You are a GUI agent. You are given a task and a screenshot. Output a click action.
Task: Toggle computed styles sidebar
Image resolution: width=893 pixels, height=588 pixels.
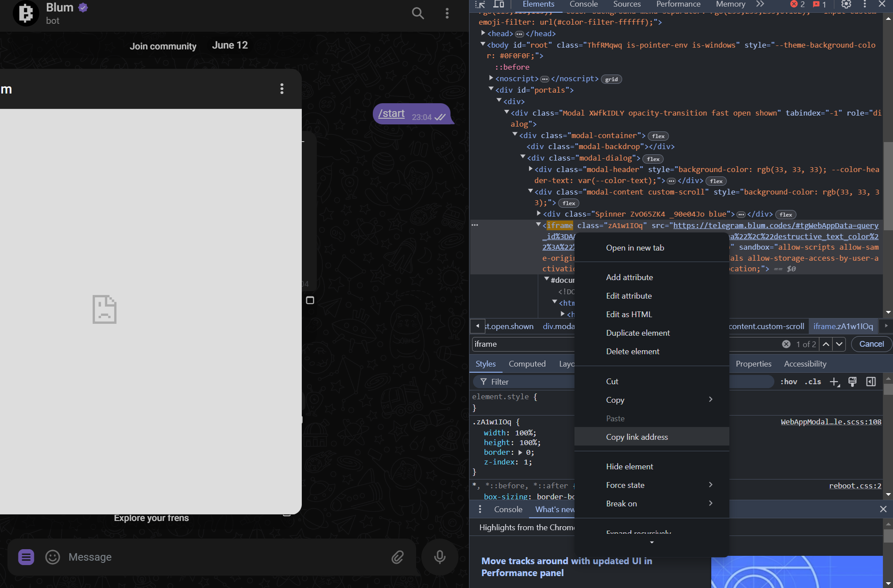pyautogui.click(x=871, y=382)
